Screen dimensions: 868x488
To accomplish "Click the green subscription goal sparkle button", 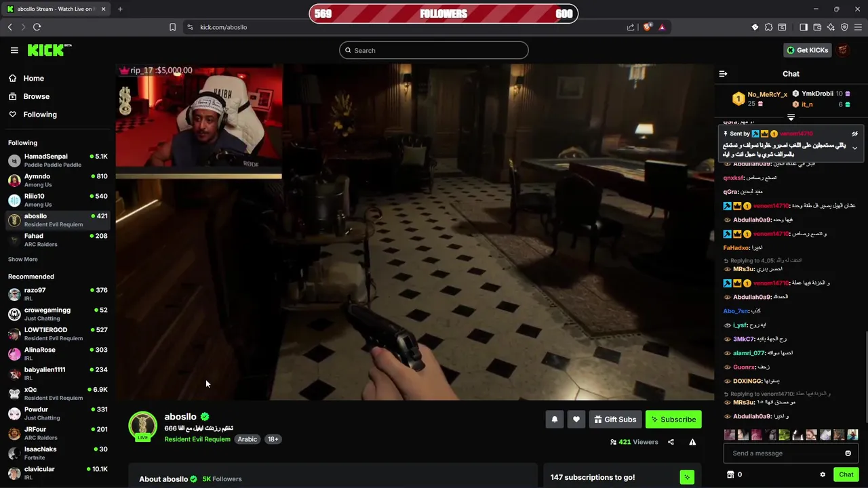I will point(687,477).
